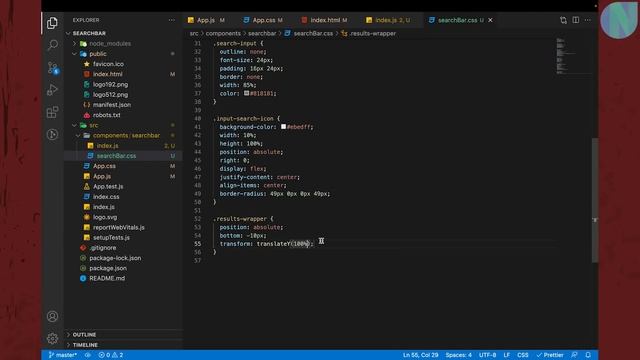Screen dimensions: 640x360
Task: Open the Run and Debug view
Action: click(x=52, y=90)
